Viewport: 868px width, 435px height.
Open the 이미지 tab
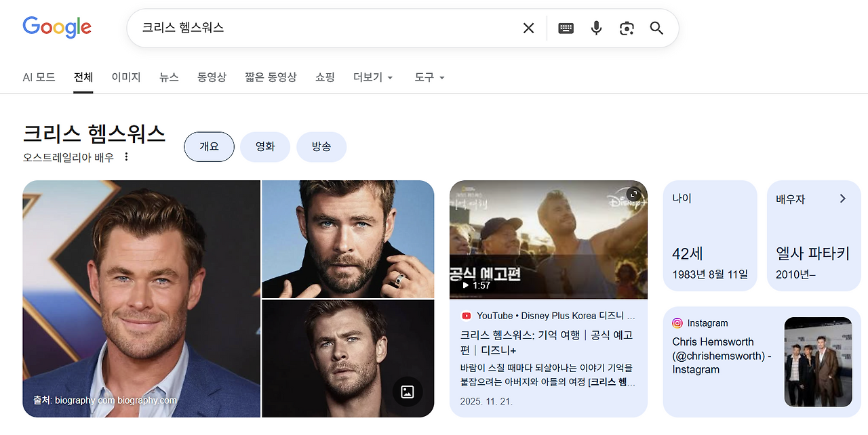[126, 77]
